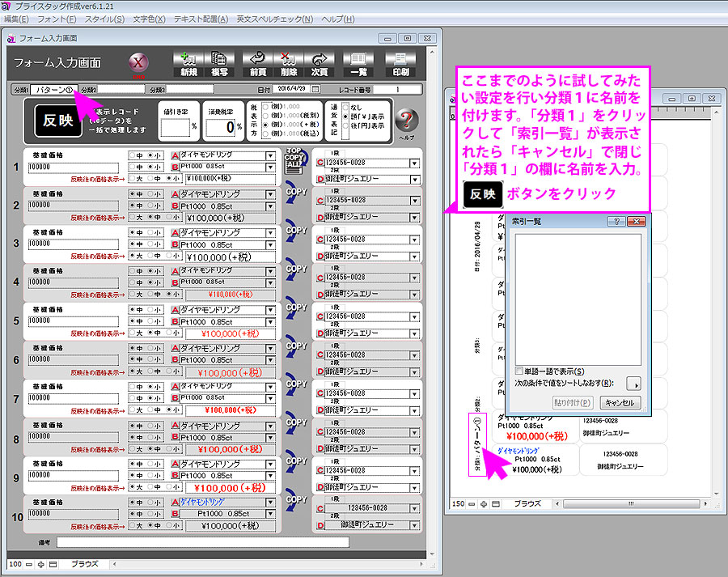Click the TOP COPY ALL icon
Screen dimensions: 728x577
[x=294, y=159]
